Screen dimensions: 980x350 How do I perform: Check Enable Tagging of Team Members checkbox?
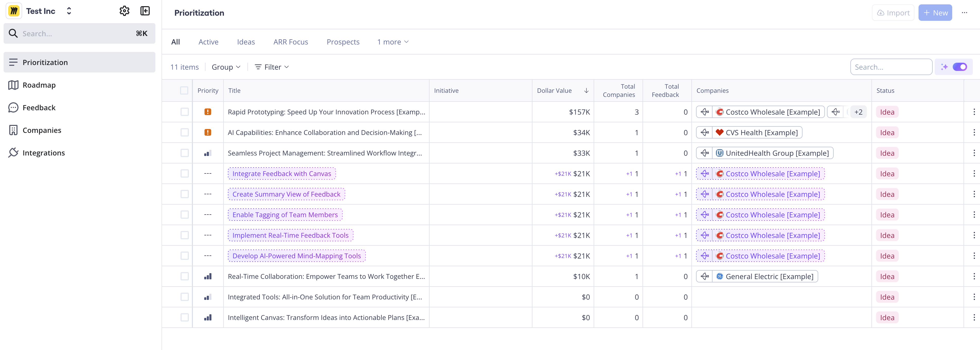tap(184, 215)
